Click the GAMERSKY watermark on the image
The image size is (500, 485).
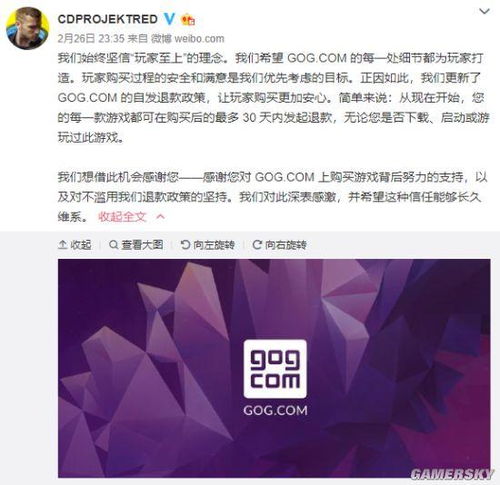[x=452, y=474]
